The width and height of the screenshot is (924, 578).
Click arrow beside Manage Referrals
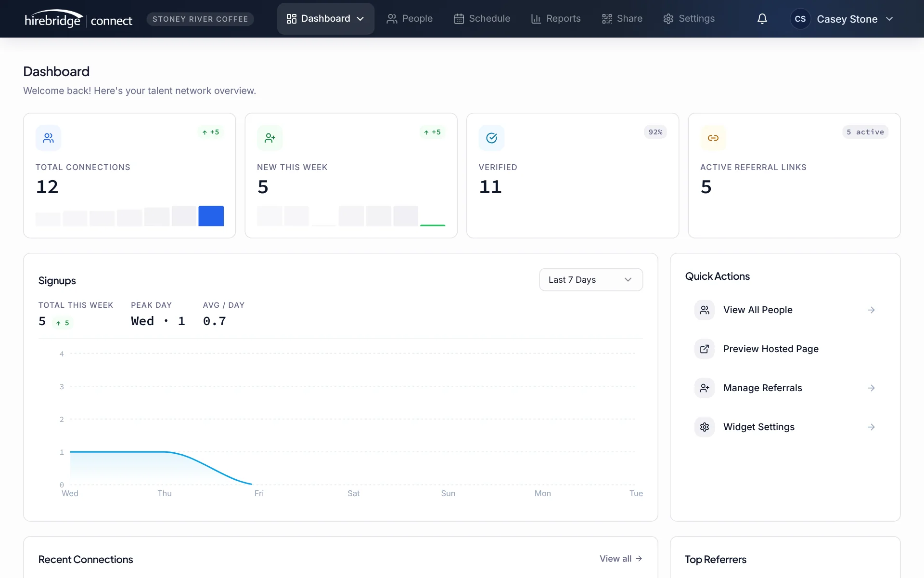pyautogui.click(x=871, y=388)
